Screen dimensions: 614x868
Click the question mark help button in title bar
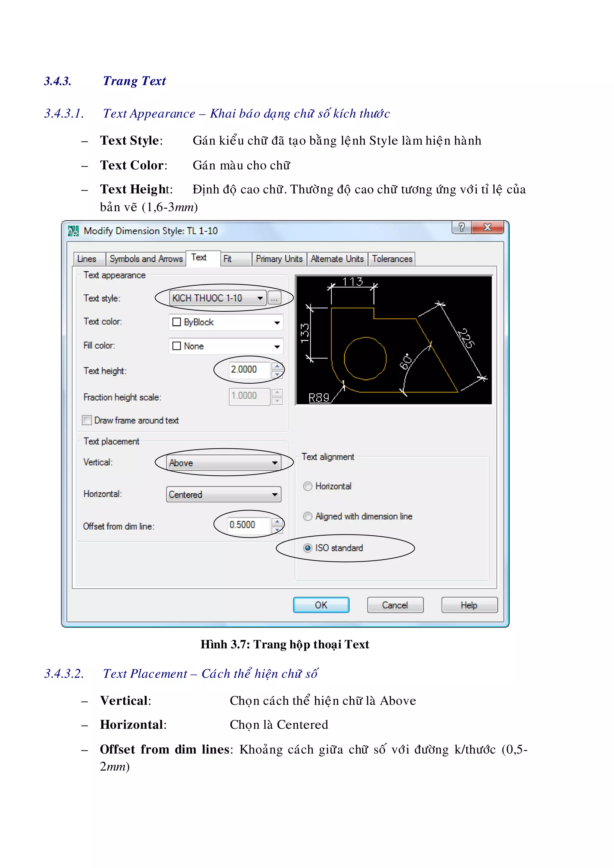pos(462,227)
